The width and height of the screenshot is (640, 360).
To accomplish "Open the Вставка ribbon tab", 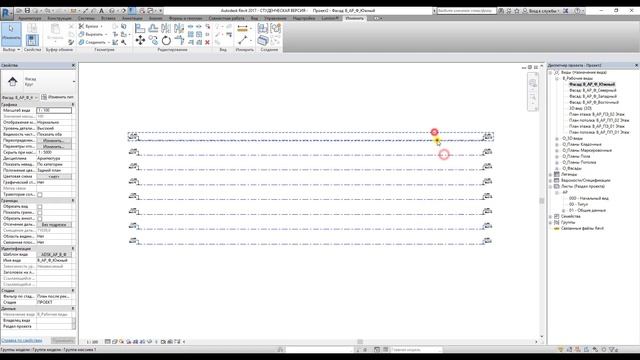I will click(108, 18).
